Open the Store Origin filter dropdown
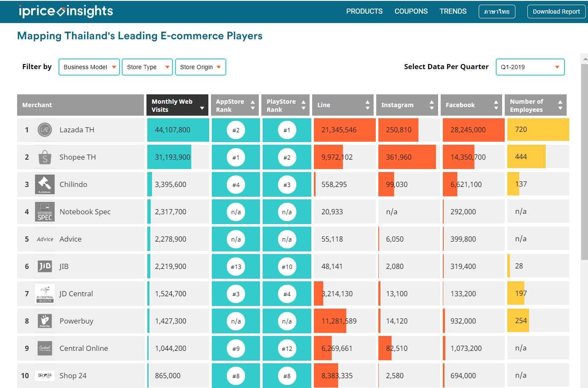Screen dimensions: 588x388 pyautogui.click(x=201, y=67)
